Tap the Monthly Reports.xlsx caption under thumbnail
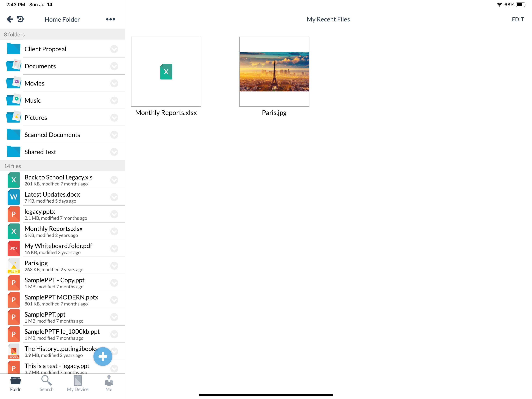Viewport: 532px width, 399px height. tap(166, 113)
